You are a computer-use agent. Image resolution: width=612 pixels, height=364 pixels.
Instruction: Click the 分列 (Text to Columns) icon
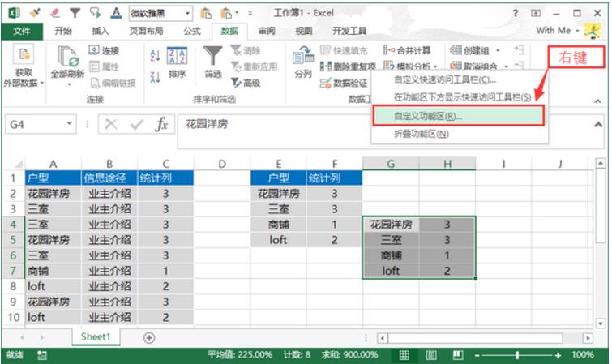tap(302, 57)
